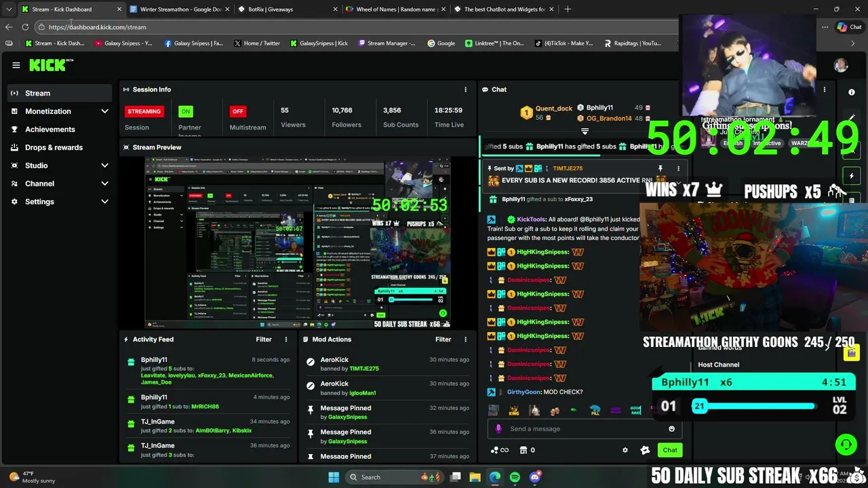Click the red STREAMING session status badge
This screenshot has width=868, height=488.
[x=144, y=111]
